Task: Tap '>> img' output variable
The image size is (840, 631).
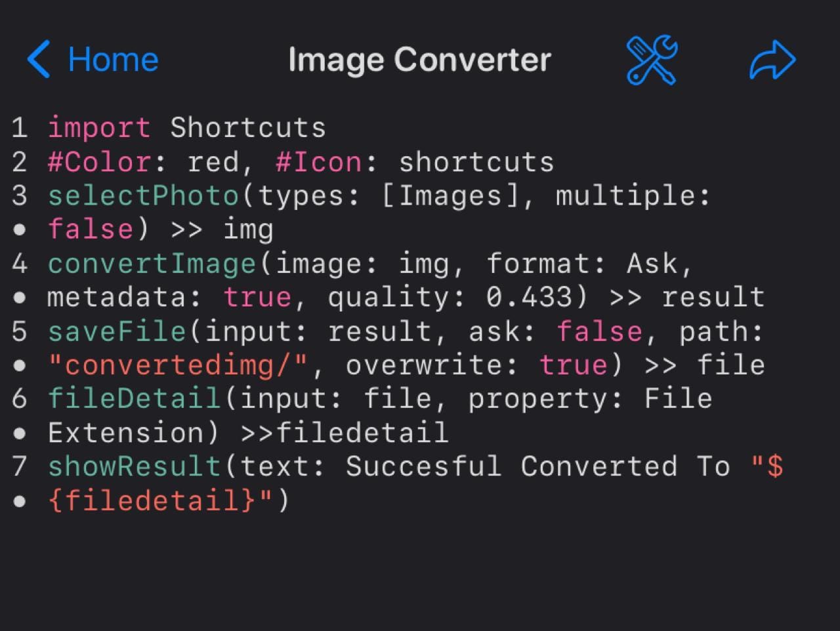Action: (222, 230)
